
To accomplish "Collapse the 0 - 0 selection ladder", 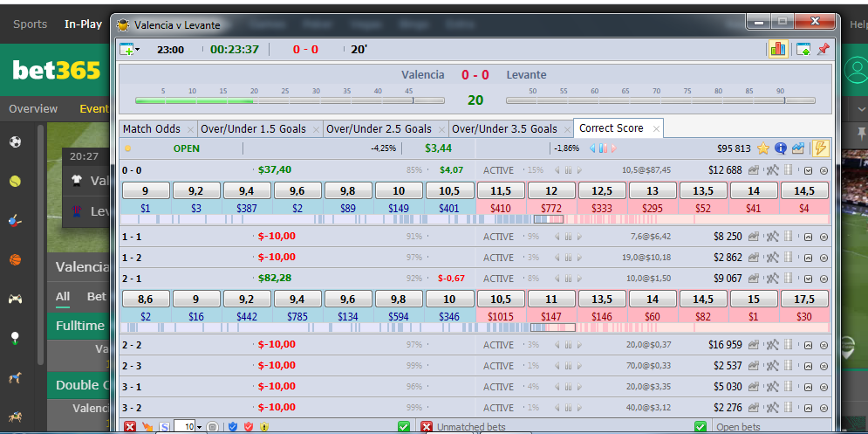I will tap(808, 171).
